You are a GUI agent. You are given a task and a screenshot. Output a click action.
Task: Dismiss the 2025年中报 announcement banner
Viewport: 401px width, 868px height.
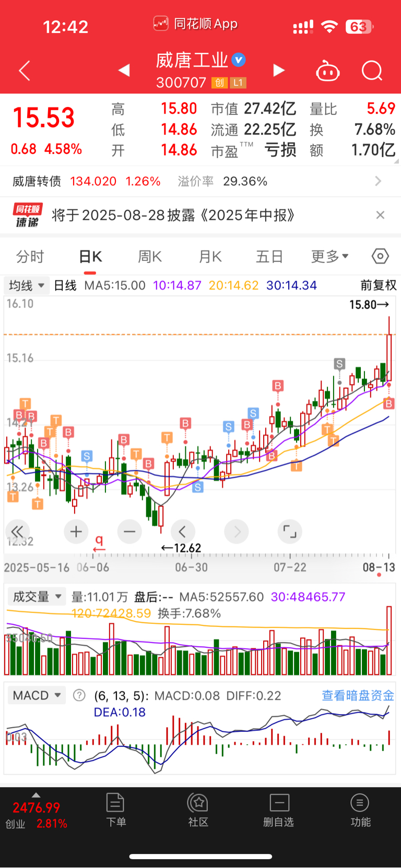point(380,215)
